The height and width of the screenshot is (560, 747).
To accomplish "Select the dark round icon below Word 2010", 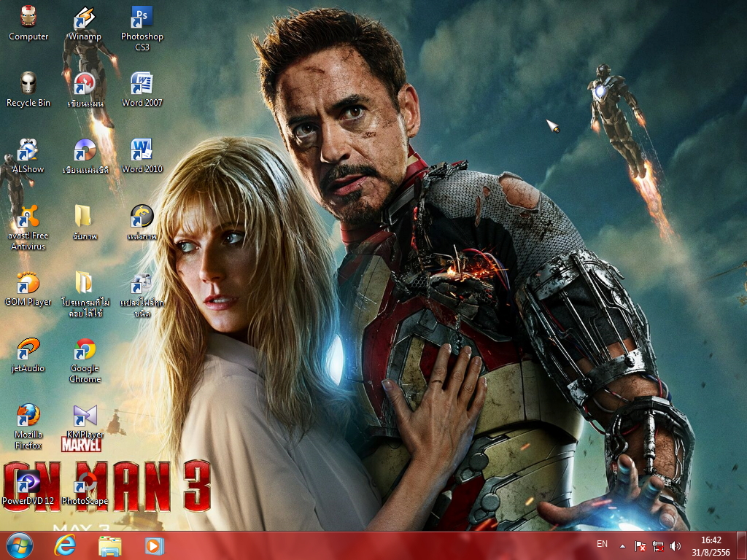I will coord(142,222).
